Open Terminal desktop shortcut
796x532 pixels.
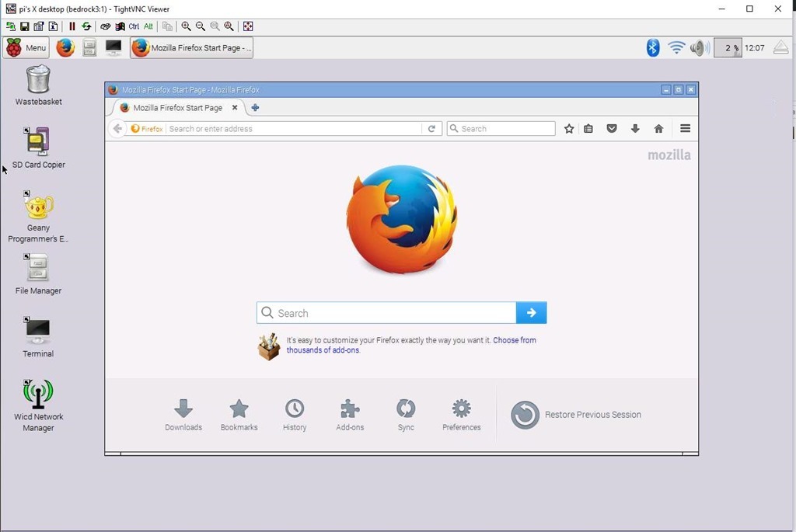38,338
